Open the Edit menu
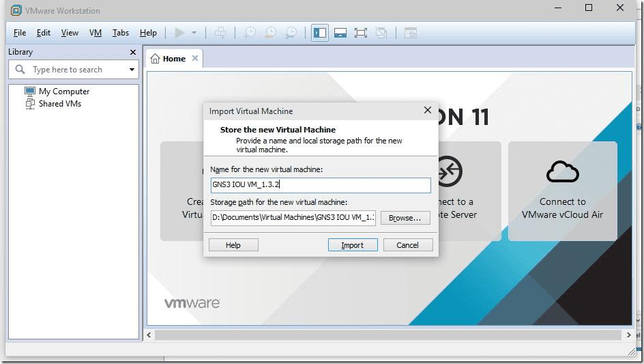644x364 pixels. pyautogui.click(x=44, y=33)
